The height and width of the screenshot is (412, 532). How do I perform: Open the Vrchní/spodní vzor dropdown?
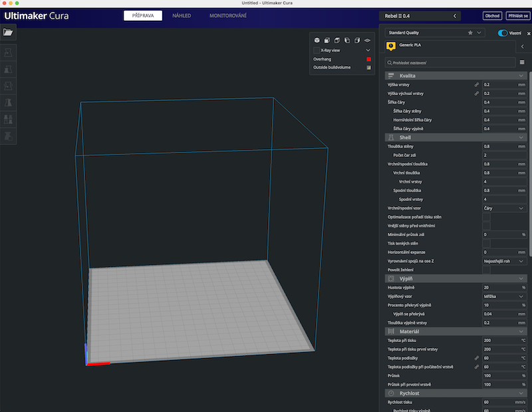pos(504,208)
